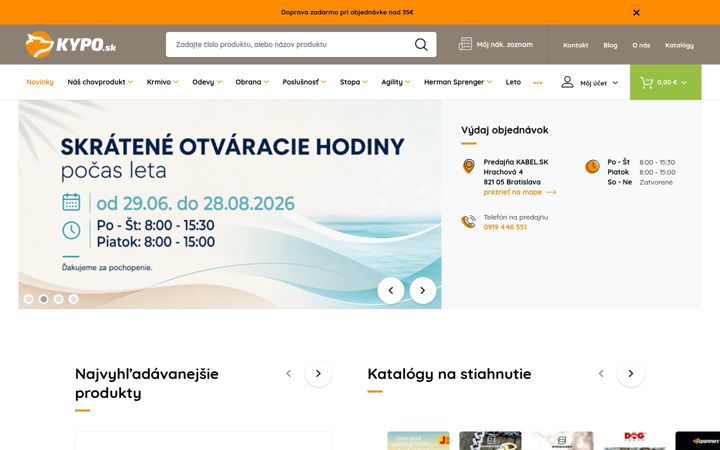Open the Kontakt page

[x=575, y=45]
